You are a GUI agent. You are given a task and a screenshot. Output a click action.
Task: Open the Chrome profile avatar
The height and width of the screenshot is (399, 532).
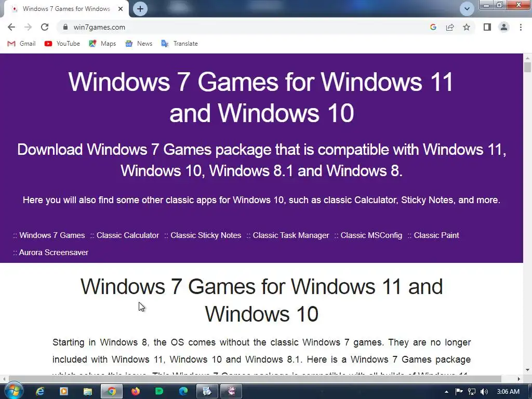pyautogui.click(x=504, y=27)
